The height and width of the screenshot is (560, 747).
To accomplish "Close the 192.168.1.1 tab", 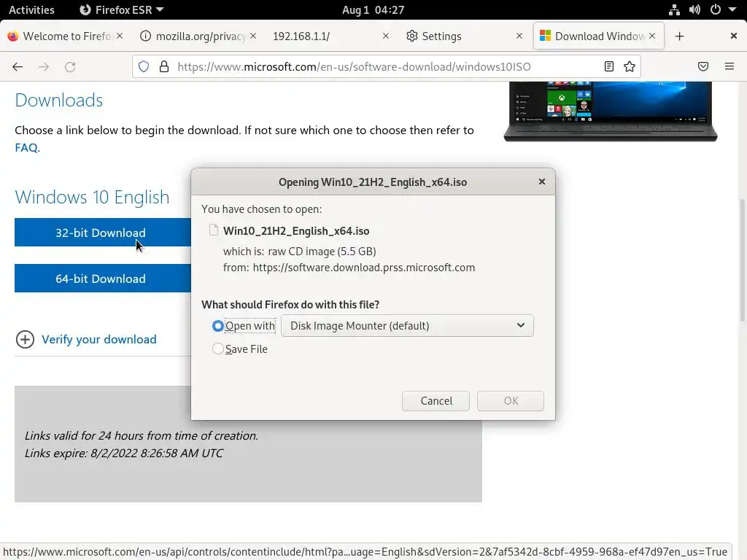I will (386, 36).
